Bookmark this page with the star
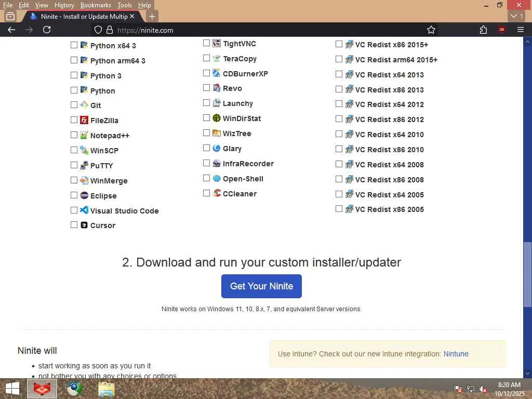Image resolution: width=532 pixels, height=399 pixels. pos(431,30)
